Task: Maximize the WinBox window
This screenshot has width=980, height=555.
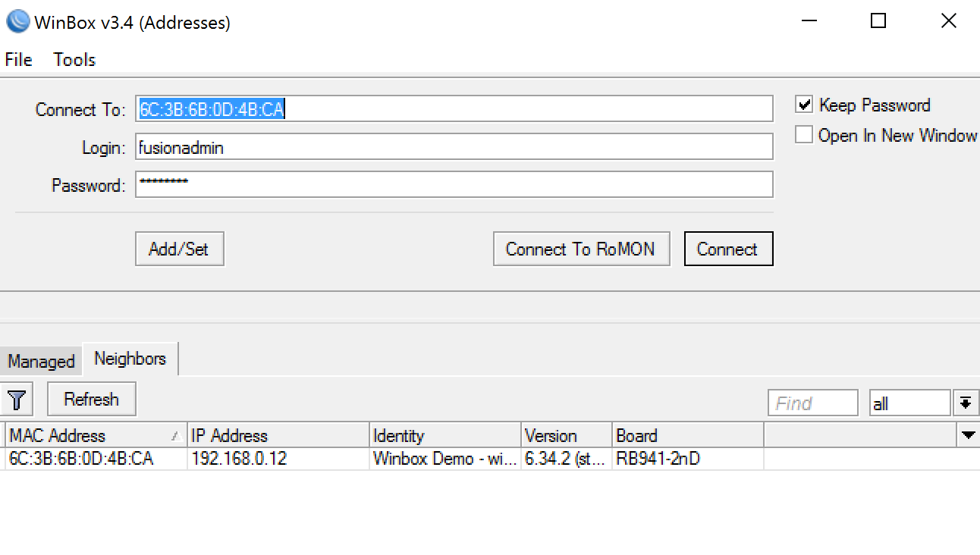Action: tap(878, 21)
